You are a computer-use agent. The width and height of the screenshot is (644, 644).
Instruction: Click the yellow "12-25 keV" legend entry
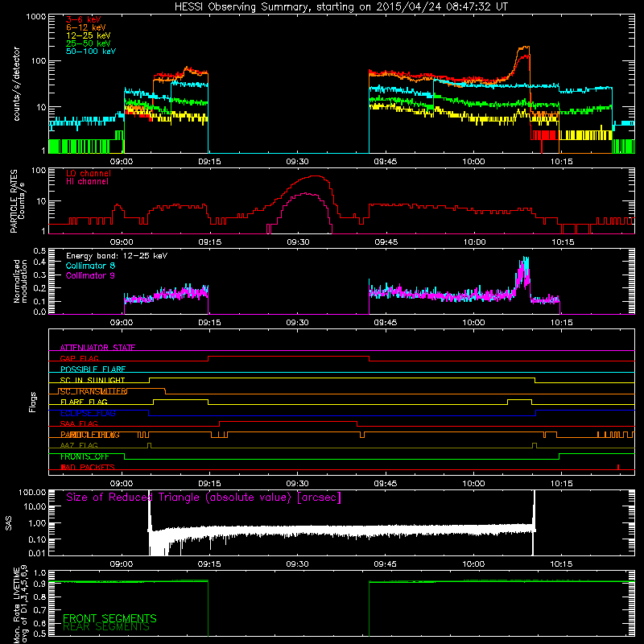[x=88, y=35]
